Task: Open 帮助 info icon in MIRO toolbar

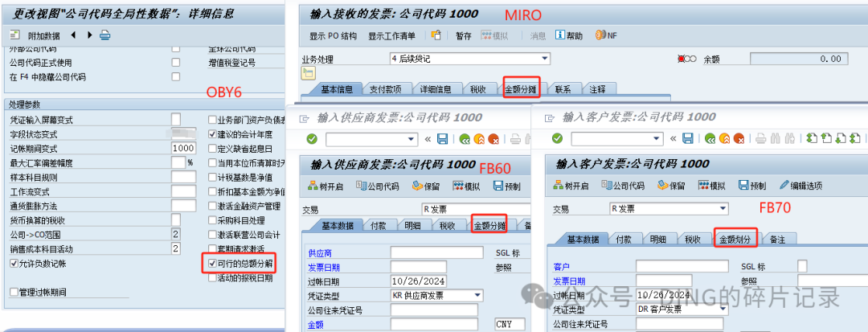Action: [559, 35]
